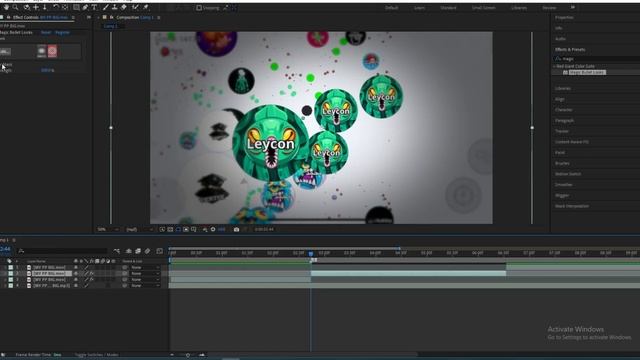Open the Mask Interpolation panel
The image size is (640, 360).
point(572,206)
